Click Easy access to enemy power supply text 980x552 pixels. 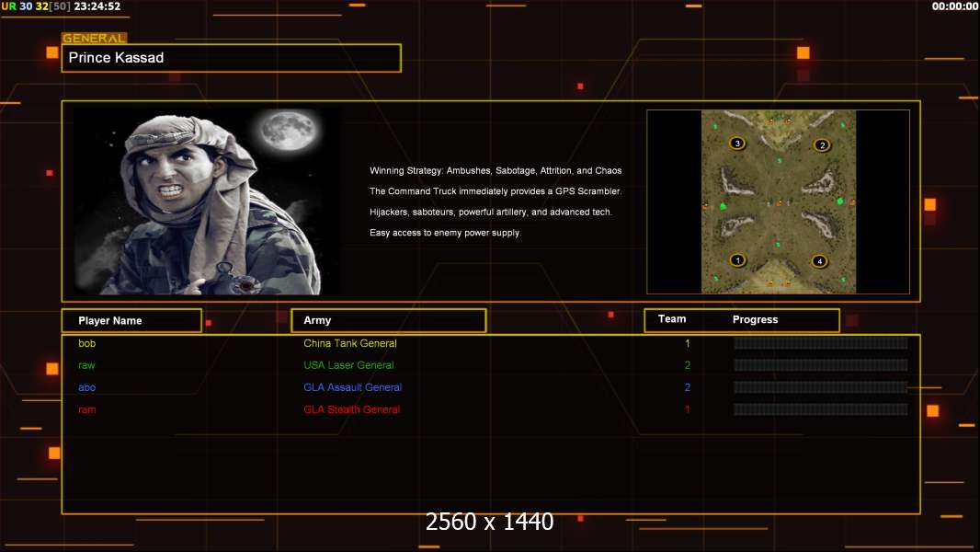tap(445, 233)
